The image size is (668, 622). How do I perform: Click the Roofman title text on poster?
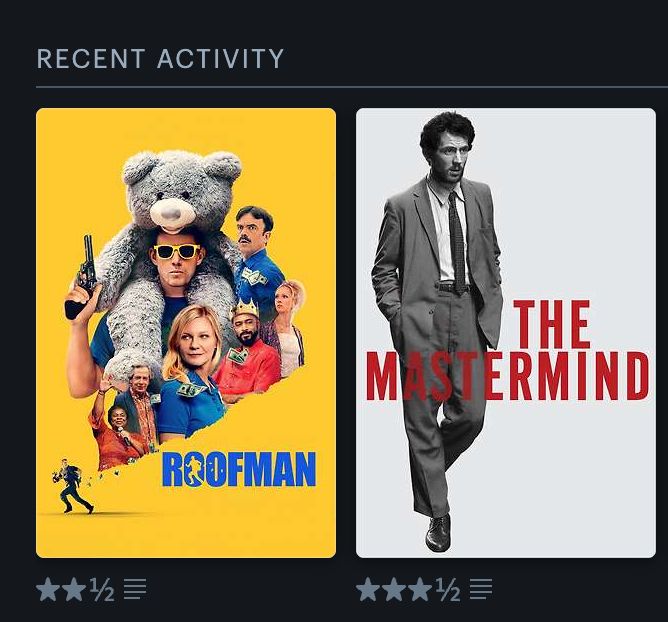tap(239, 469)
